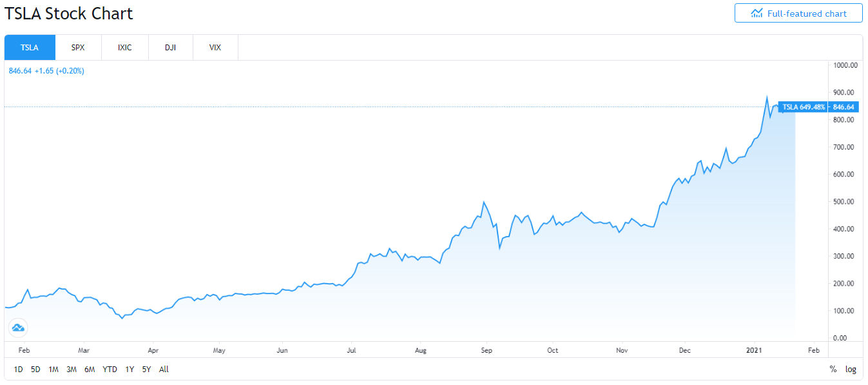Select the TSLA tab
The width and height of the screenshot is (868, 385).
tap(30, 47)
